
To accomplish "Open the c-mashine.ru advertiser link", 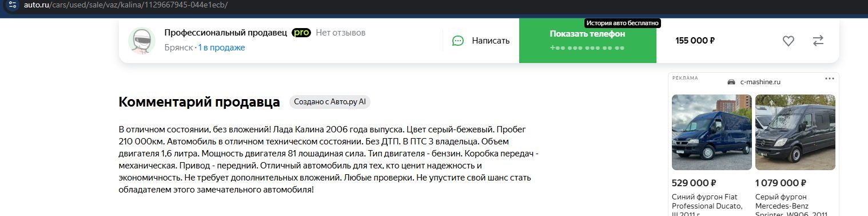I will tap(760, 82).
